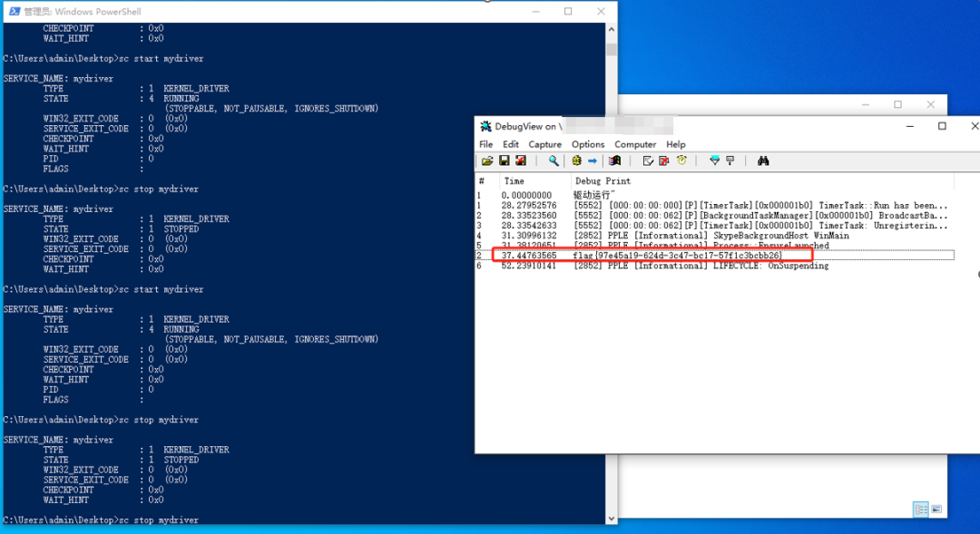Expand the Computer menu
980x534 pixels.
(635, 144)
